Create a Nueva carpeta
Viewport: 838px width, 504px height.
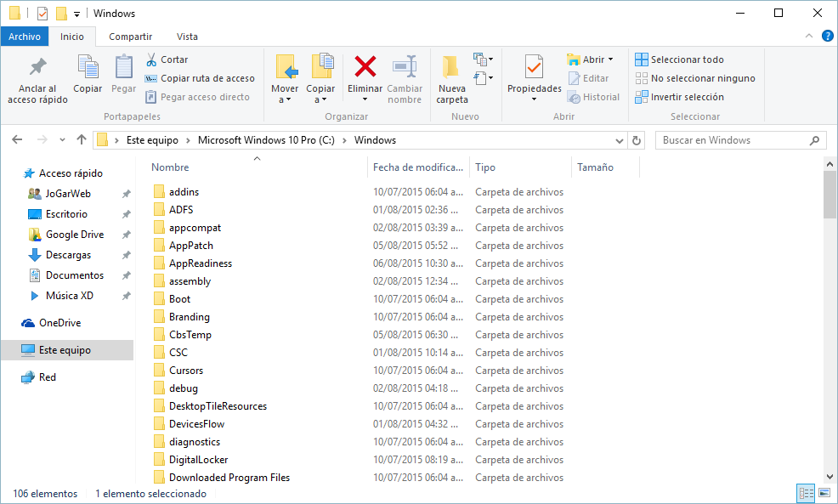tap(452, 79)
